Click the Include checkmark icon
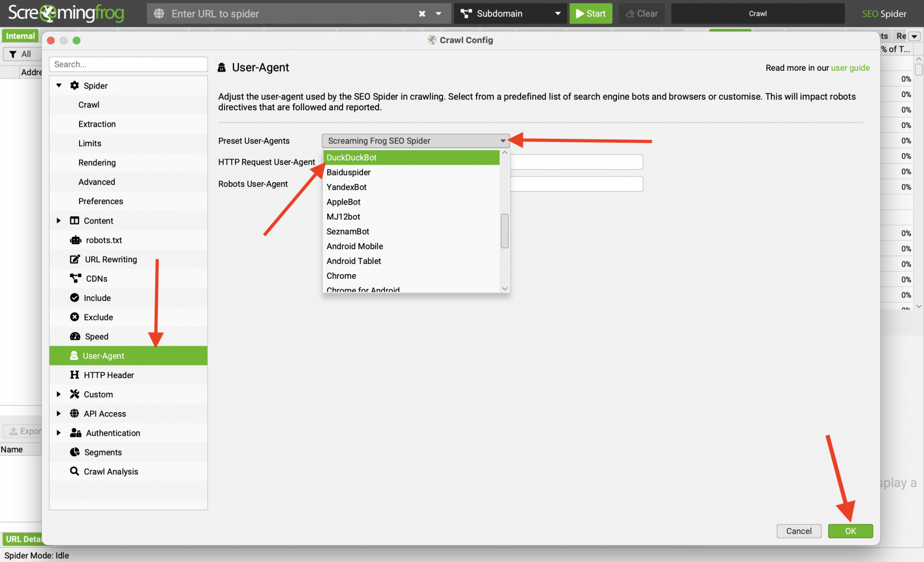 [75, 297]
